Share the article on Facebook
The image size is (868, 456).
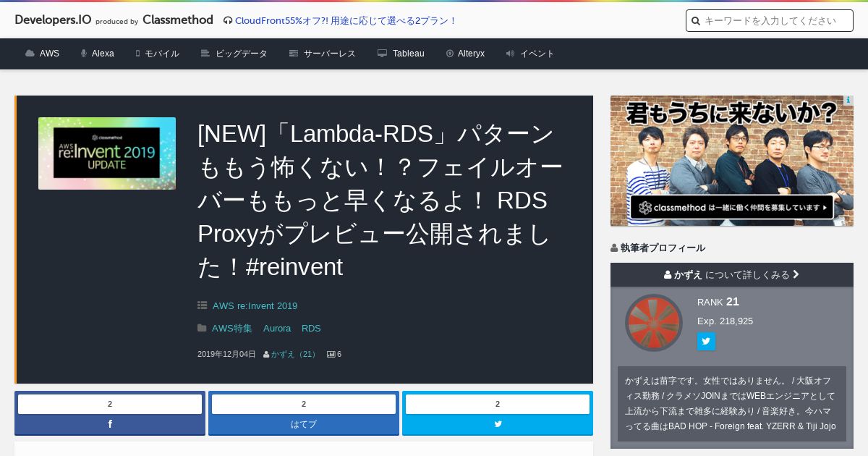tap(110, 424)
